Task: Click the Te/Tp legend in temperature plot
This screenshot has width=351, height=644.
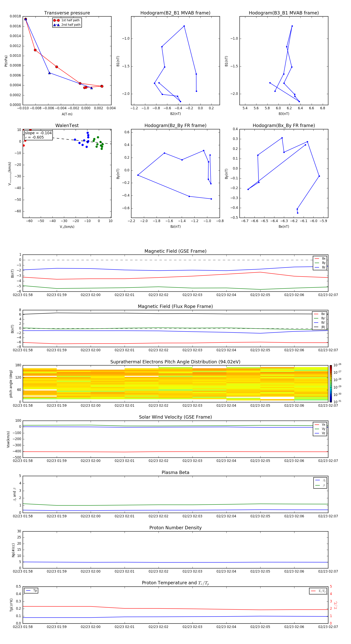Action: [318, 591]
